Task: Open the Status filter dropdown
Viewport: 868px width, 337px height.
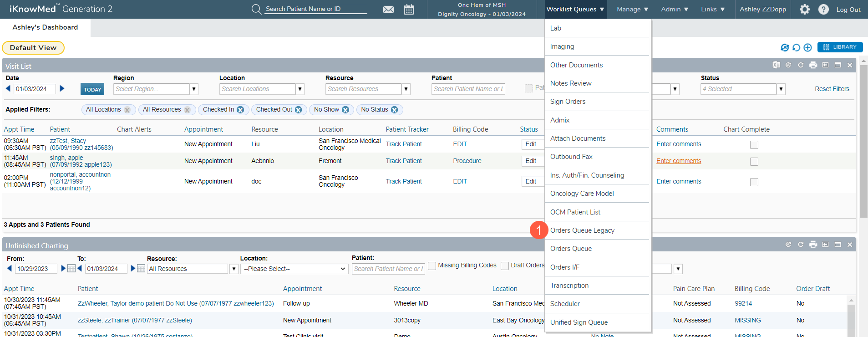Action: pyautogui.click(x=781, y=89)
